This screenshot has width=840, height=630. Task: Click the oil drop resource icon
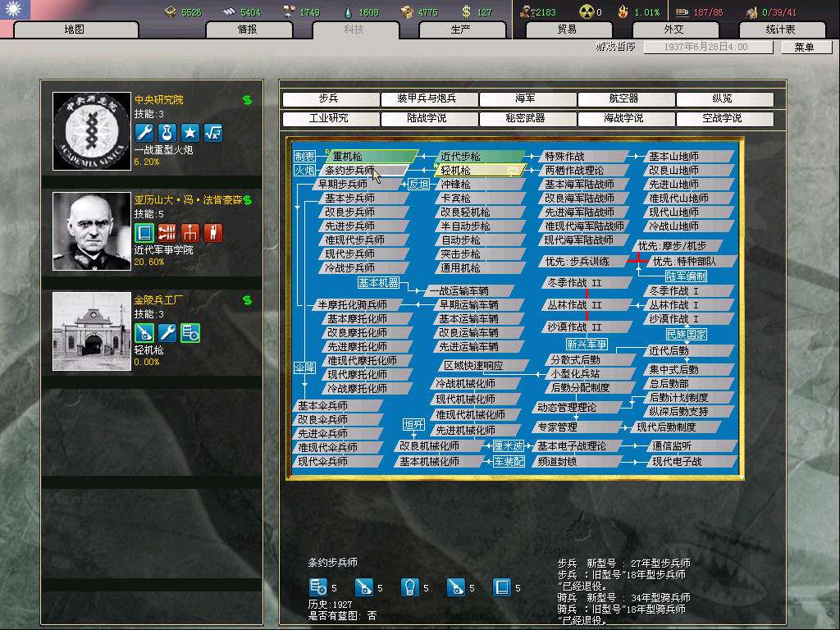tap(348, 12)
